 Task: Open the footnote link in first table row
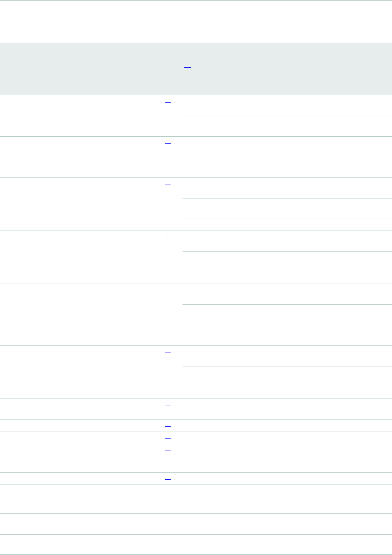167,102
